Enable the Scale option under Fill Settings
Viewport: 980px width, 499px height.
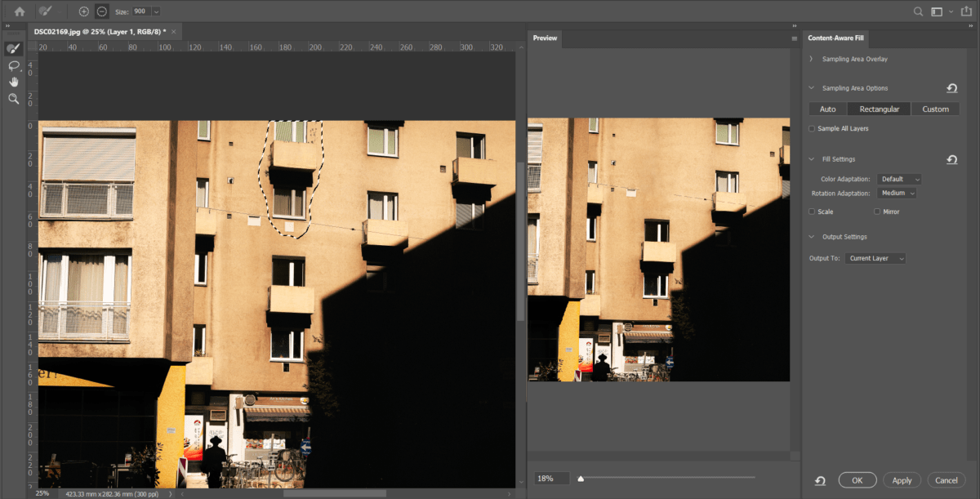click(x=812, y=212)
